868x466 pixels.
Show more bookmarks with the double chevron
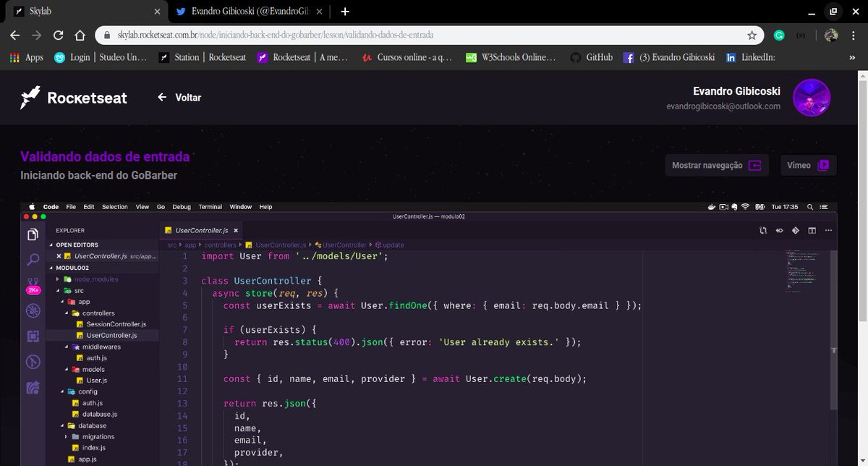point(852,57)
